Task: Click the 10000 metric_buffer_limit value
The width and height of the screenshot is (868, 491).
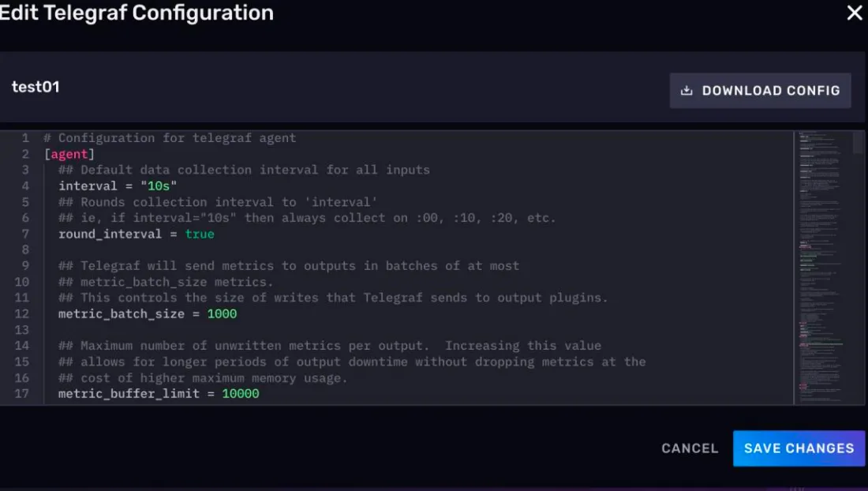Action: pos(240,393)
